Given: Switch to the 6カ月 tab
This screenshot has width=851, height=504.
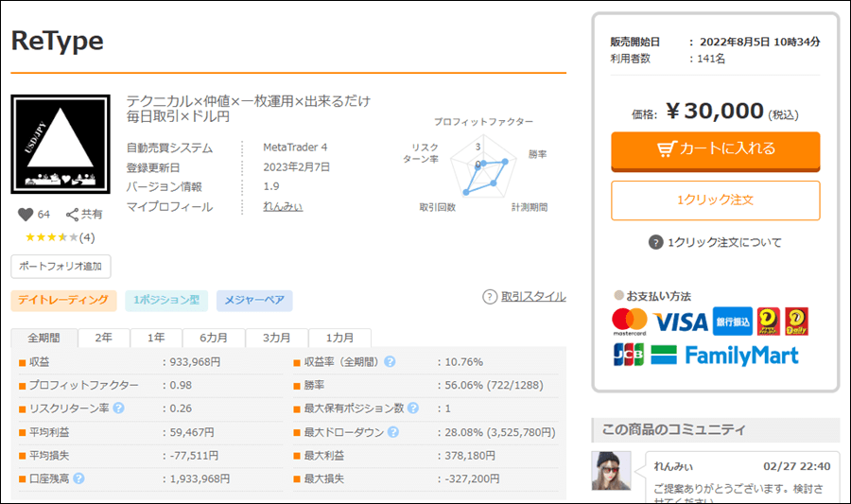Looking at the screenshot, I should point(216,338).
